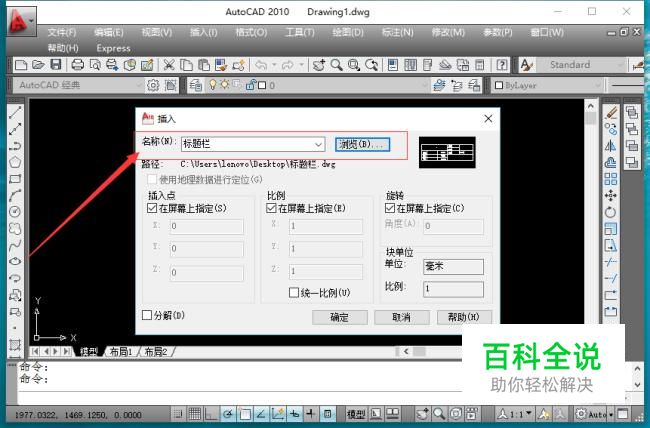This screenshot has height=428, width=650.
Task: Select the Circle draw tool
Action: pos(15,212)
